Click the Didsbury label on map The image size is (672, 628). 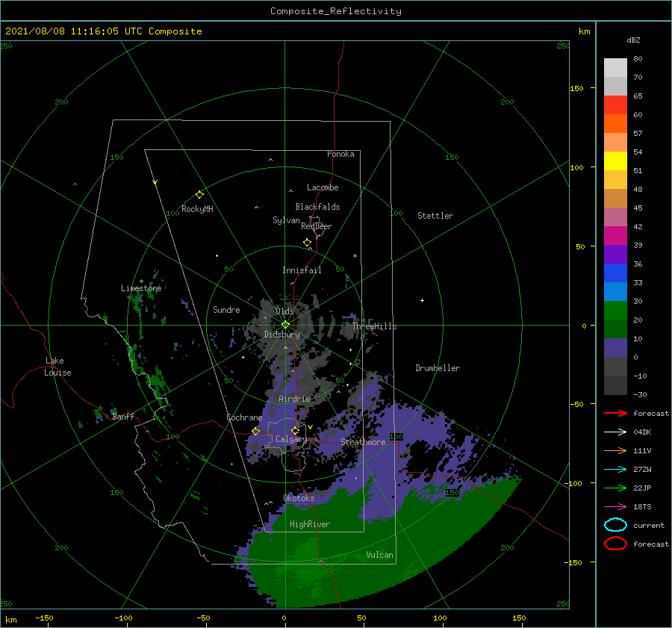[282, 335]
